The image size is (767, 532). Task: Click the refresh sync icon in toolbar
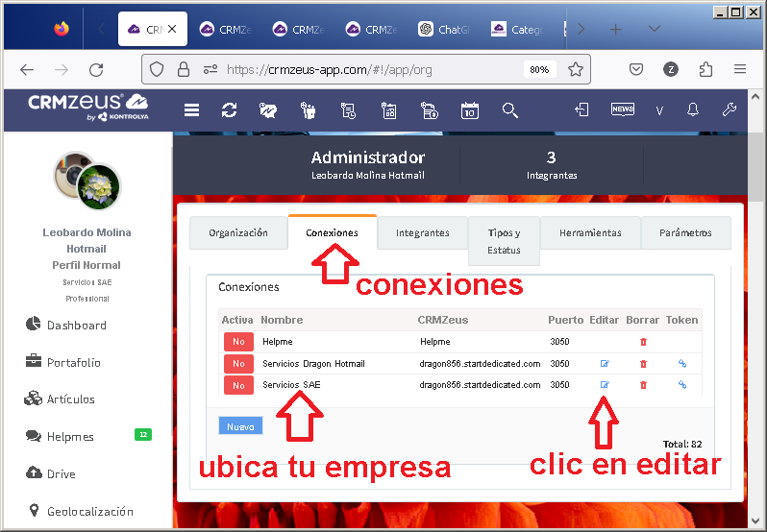(x=229, y=110)
